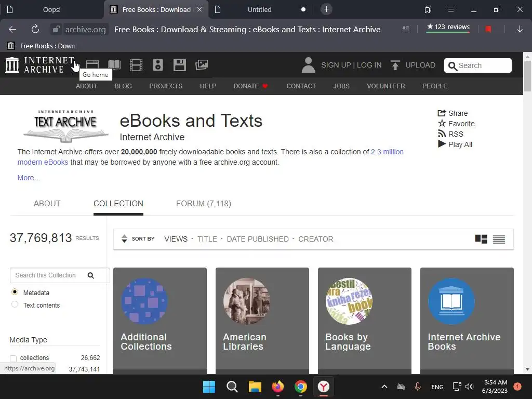
Task: Open Windows taskbar search
Action: point(232,387)
